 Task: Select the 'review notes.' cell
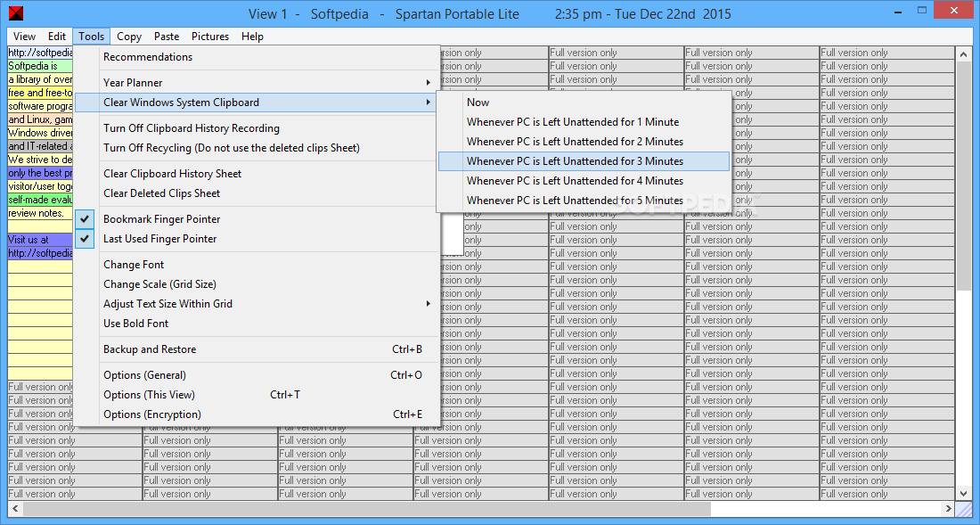(40, 213)
